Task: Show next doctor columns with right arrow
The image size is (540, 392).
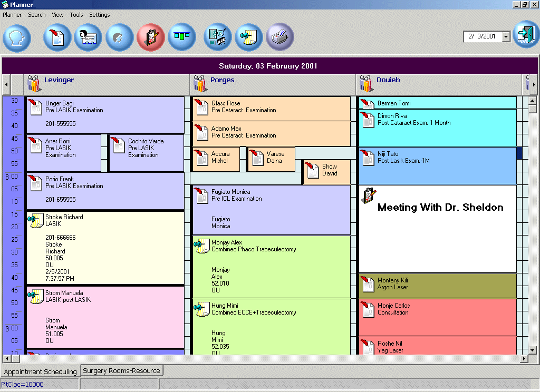Action: 534,84
